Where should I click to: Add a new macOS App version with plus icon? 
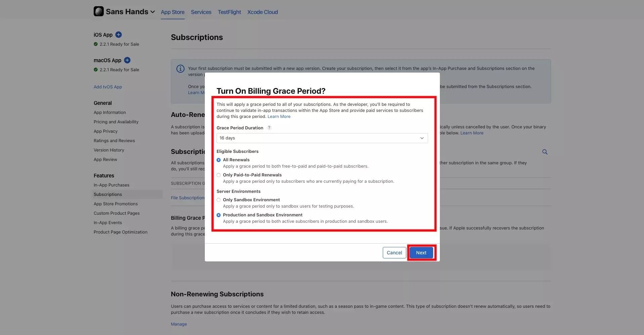click(127, 60)
